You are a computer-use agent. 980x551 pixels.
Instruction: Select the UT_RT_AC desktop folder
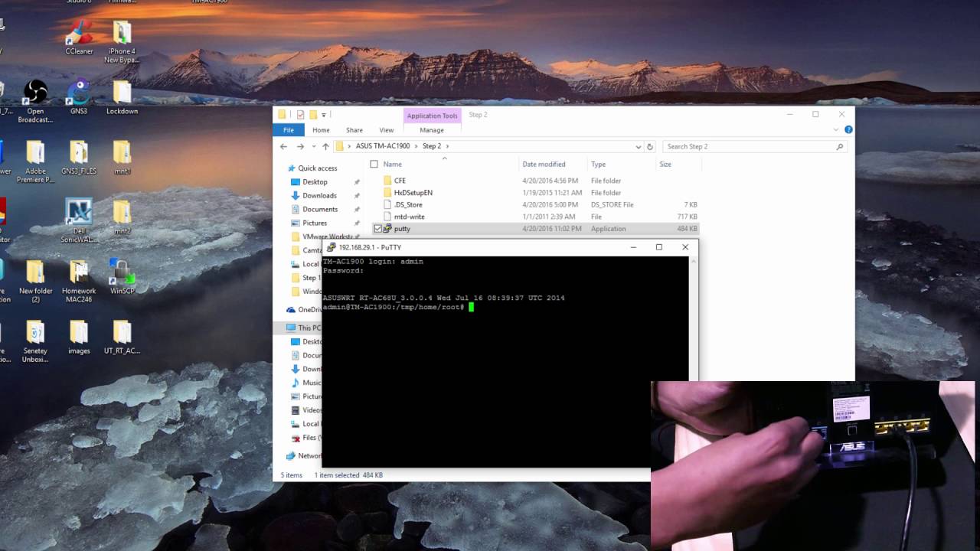[x=122, y=337]
